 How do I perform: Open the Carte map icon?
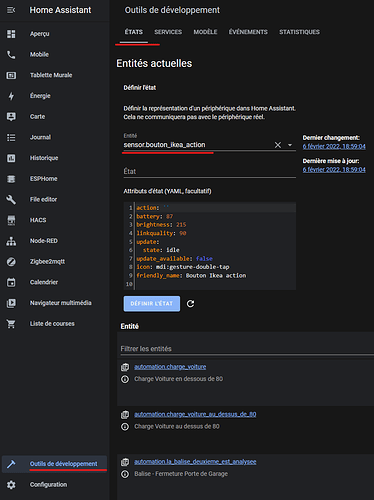click(11, 117)
